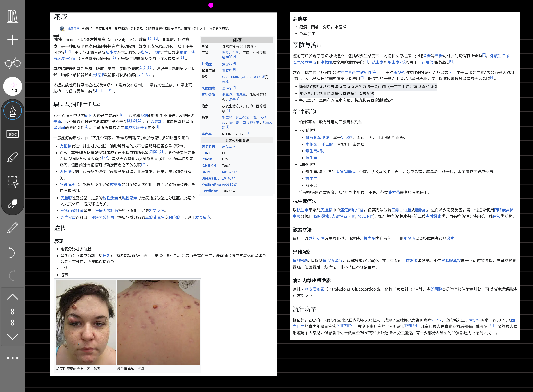Click the 维基百科 link in the disclaimer
This screenshot has height=392, width=533.
pos(73,29)
